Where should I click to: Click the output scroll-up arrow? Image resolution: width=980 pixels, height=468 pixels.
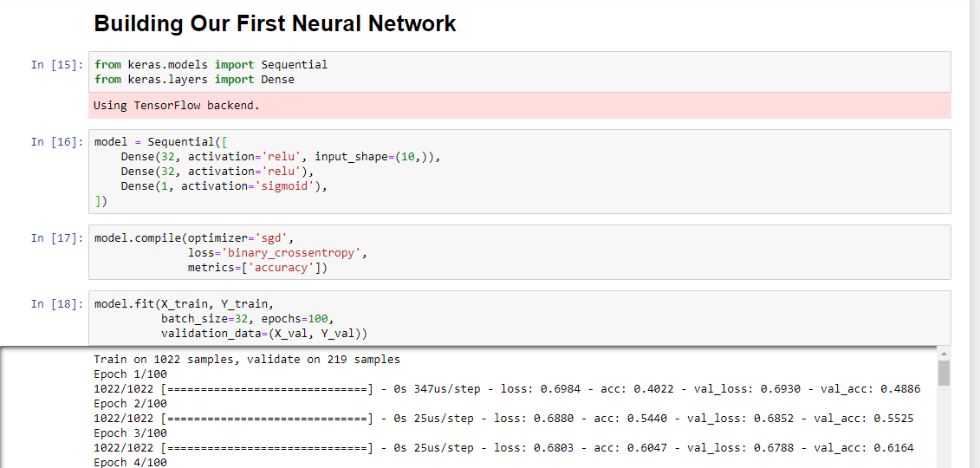[944, 354]
